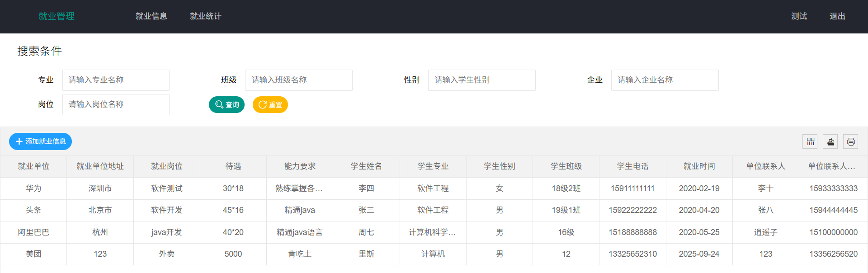Select the 华为 company cell

(33, 188)
